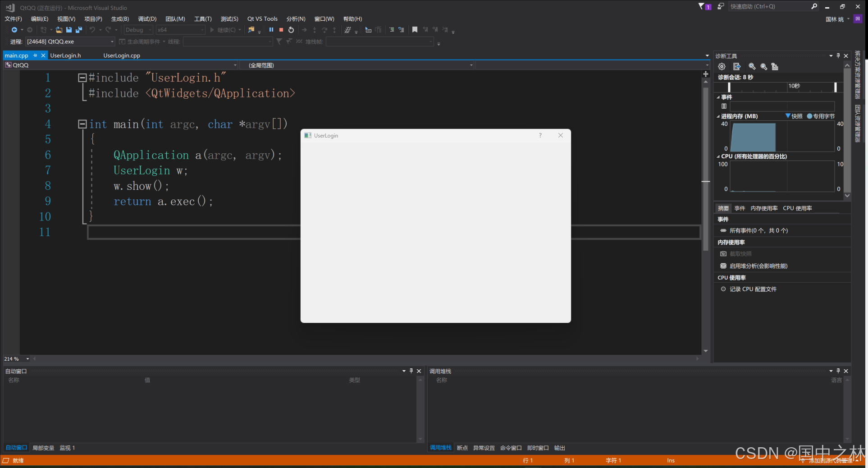868x468 pixels.
Task: Collapse the CPU percentage graph section
Action: point(718,156)
